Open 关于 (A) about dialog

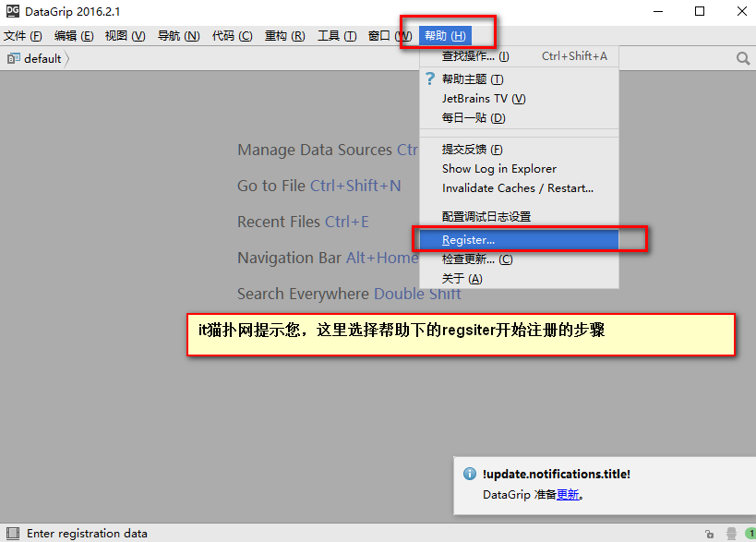[520, 279]
